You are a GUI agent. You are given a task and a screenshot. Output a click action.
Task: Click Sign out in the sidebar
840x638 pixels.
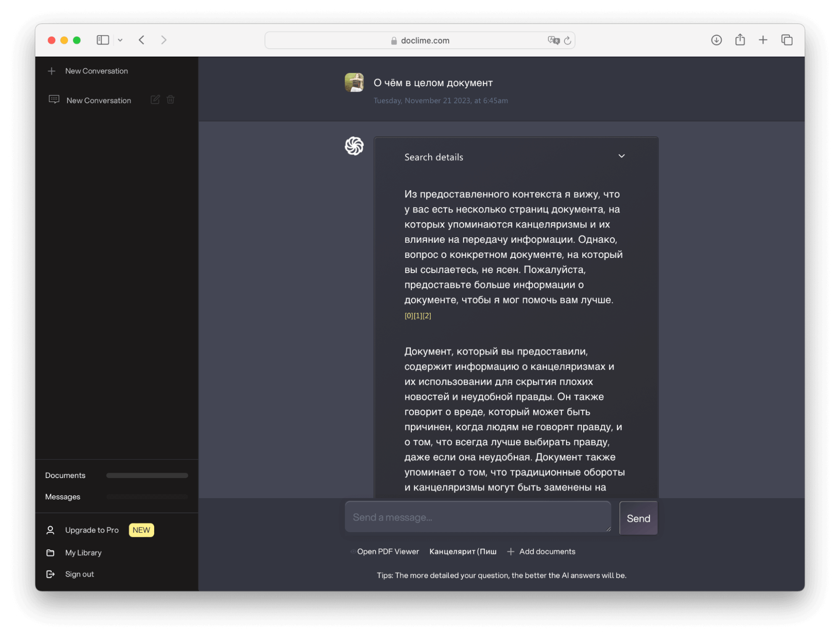click(79, 574)
